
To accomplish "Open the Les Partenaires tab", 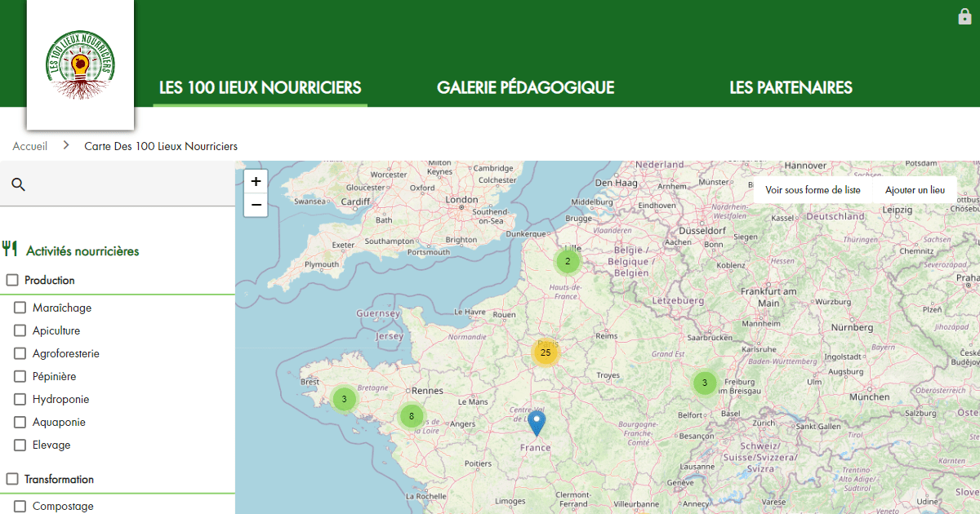I will (791, 87).
